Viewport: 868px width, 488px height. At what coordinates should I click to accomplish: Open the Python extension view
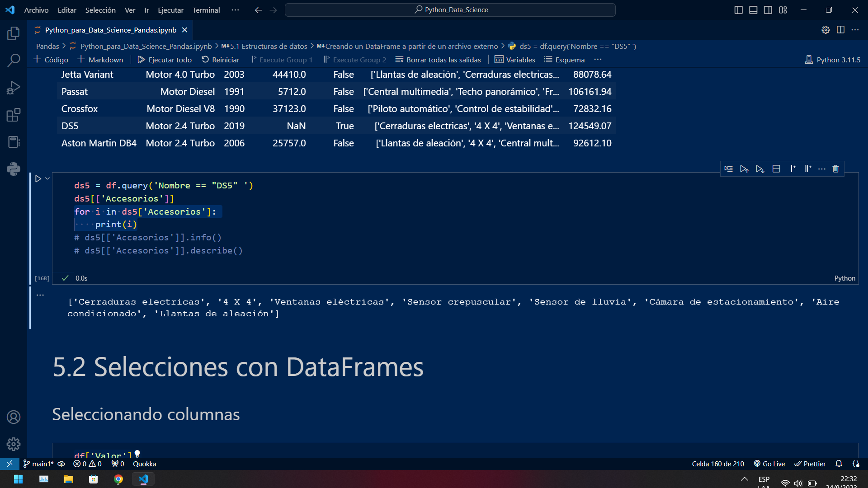14,169
